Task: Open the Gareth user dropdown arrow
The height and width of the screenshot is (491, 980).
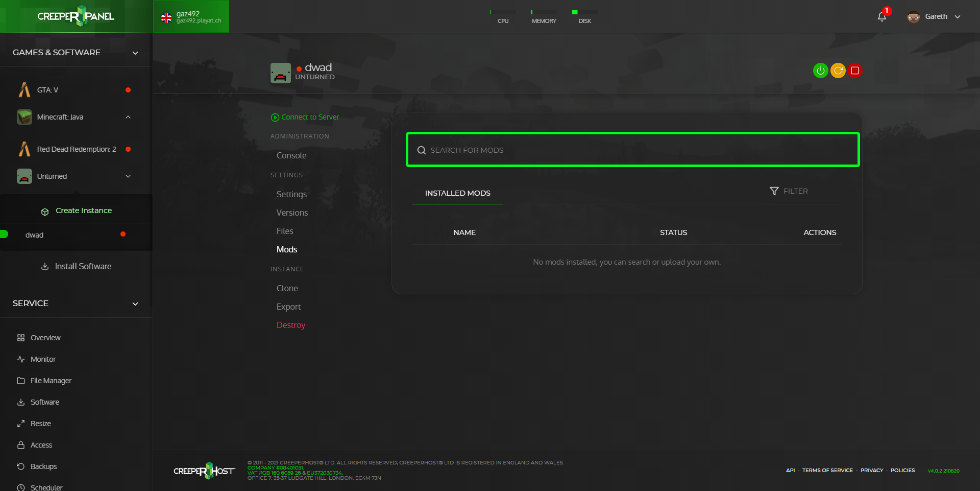Action: click(958, 17)
